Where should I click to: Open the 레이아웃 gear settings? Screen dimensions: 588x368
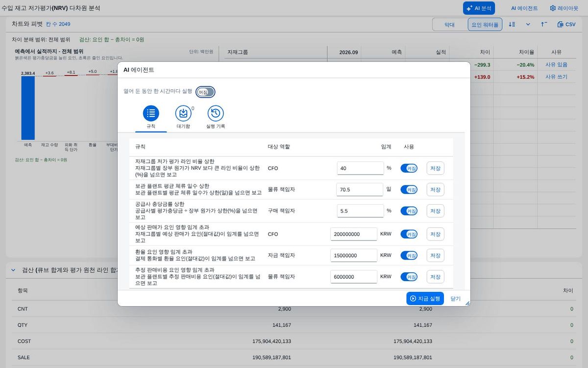coord(564,8)
